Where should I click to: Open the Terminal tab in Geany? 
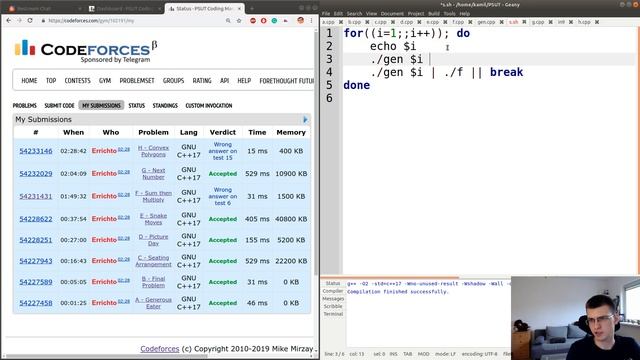[333, 314]
